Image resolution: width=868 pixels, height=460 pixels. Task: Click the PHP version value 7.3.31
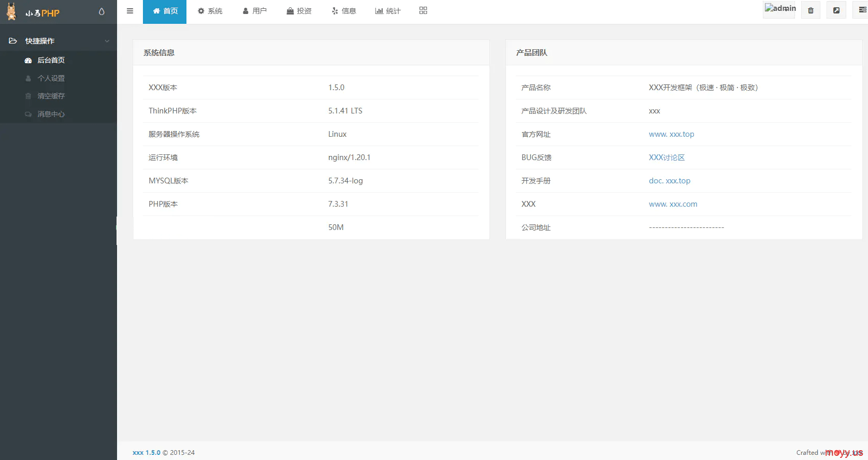338,204
